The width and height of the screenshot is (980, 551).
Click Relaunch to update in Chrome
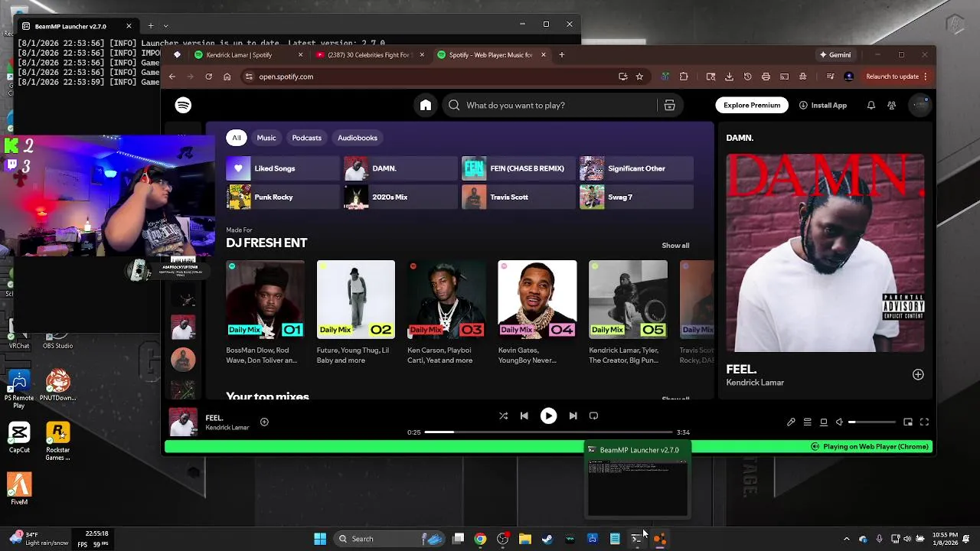point(892,77)
